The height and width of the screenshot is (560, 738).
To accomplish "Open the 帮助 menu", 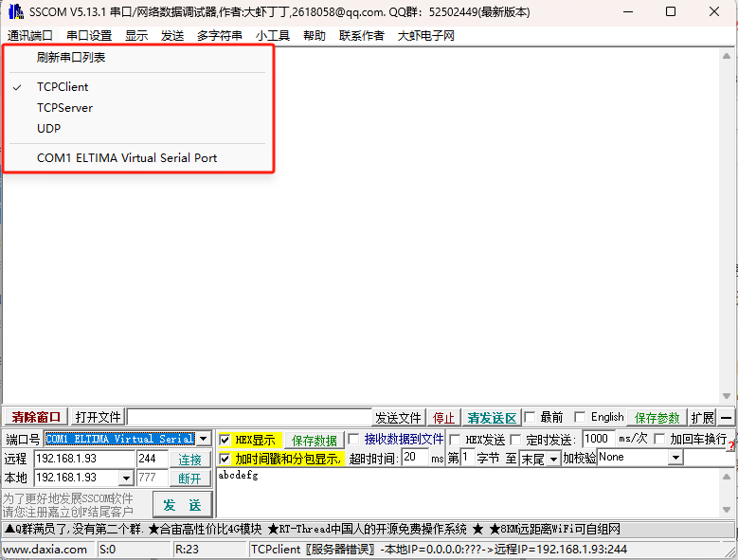I will [x=315, y=36].
